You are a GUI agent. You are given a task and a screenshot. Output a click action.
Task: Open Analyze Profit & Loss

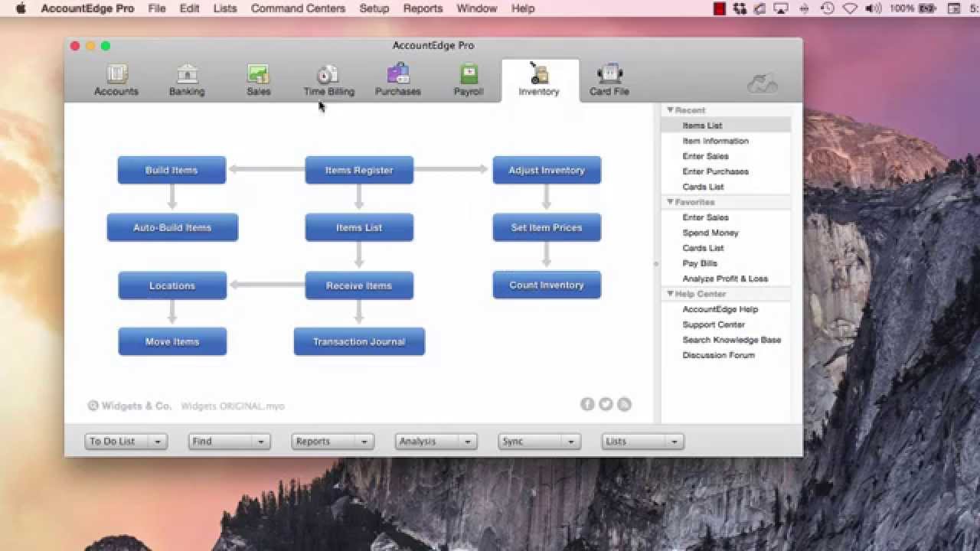726,279
